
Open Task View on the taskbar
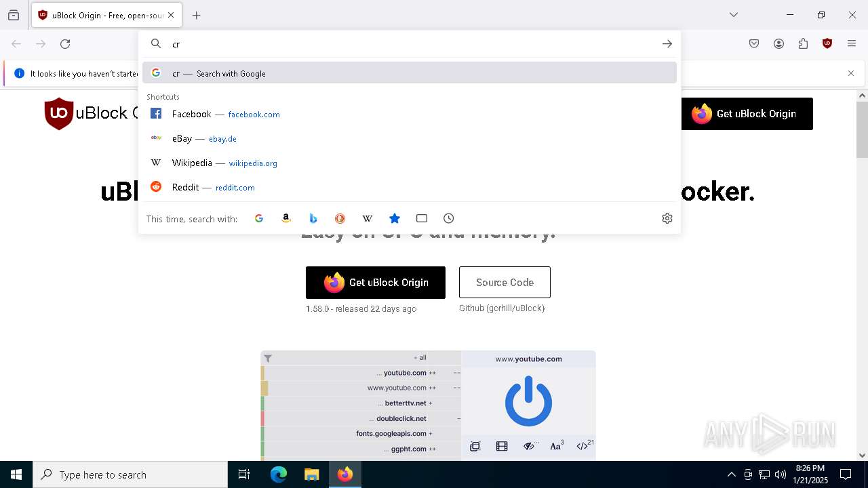244,474
